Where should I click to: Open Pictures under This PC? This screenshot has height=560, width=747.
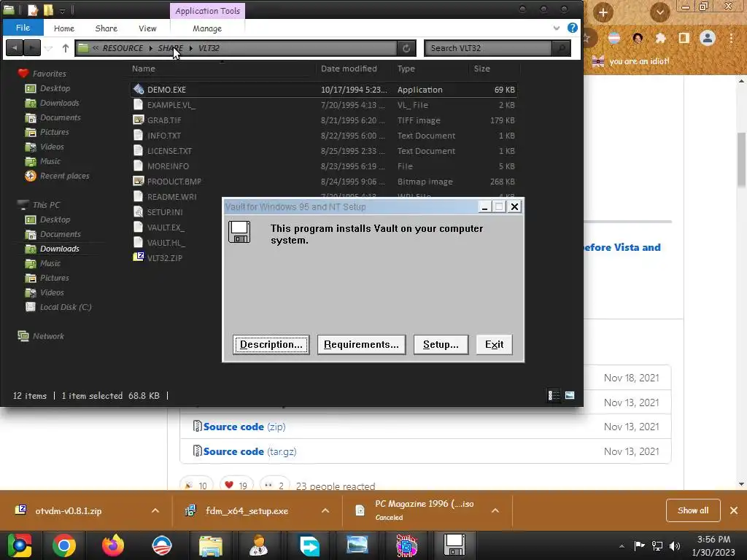(54, 278)
